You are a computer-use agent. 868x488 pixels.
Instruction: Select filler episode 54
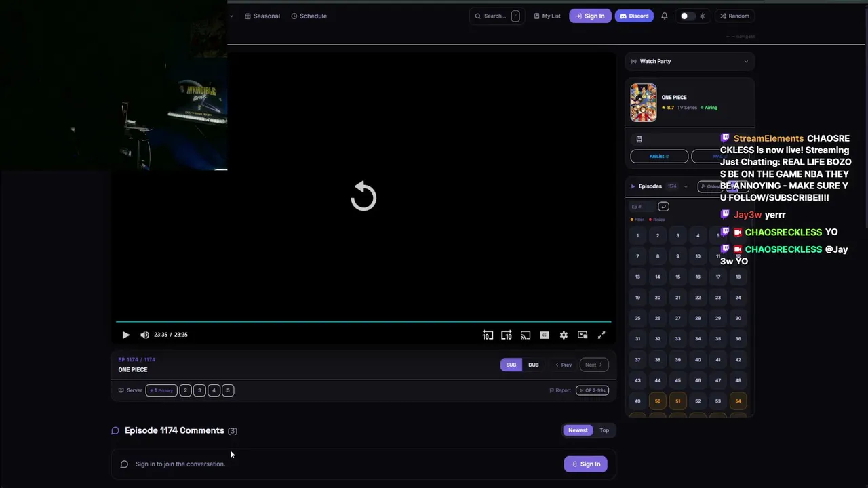point(738,401)
